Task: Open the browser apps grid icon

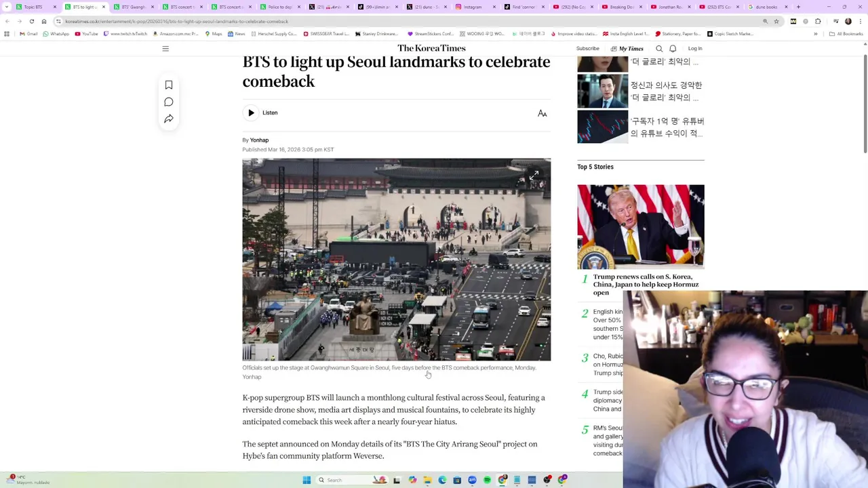Action: click(7, 34)
